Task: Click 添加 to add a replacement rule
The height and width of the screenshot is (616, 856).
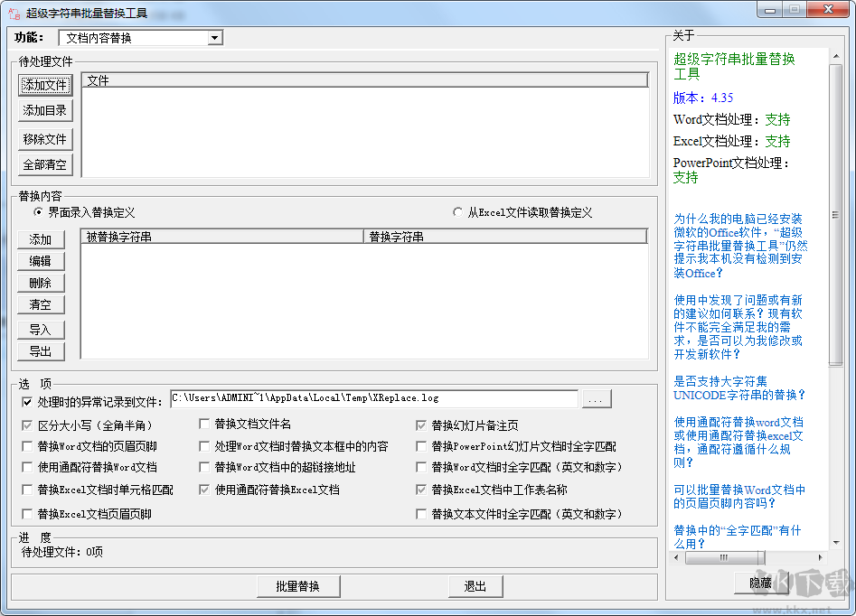Action: [40, 239]
